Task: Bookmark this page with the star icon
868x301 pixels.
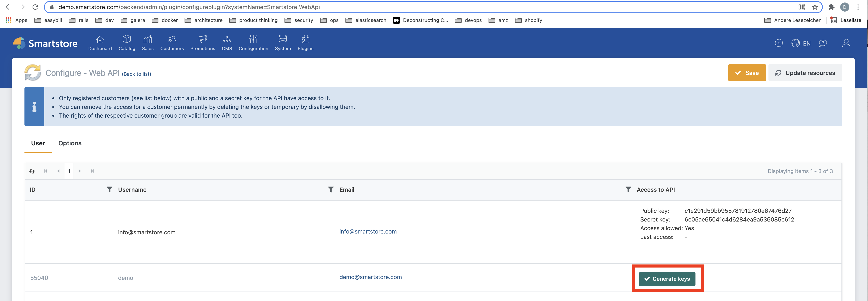Action: pyautogui.click(x=815, y=7)
